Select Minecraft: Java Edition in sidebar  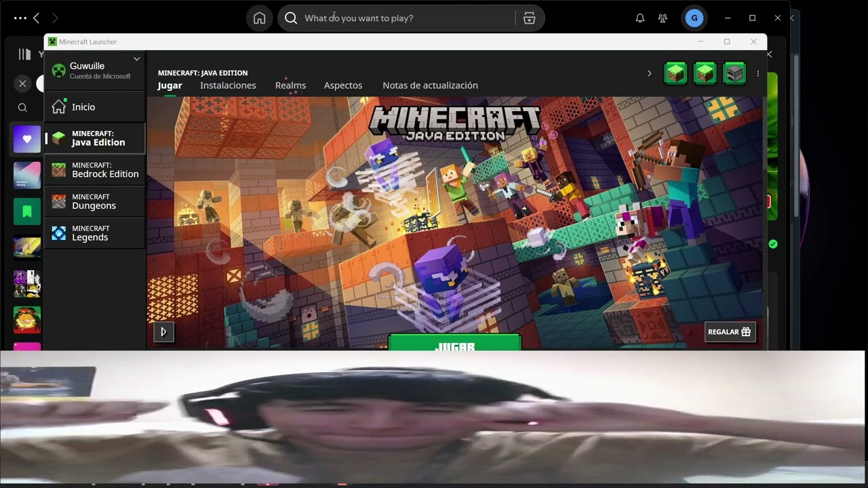(95, 138)
